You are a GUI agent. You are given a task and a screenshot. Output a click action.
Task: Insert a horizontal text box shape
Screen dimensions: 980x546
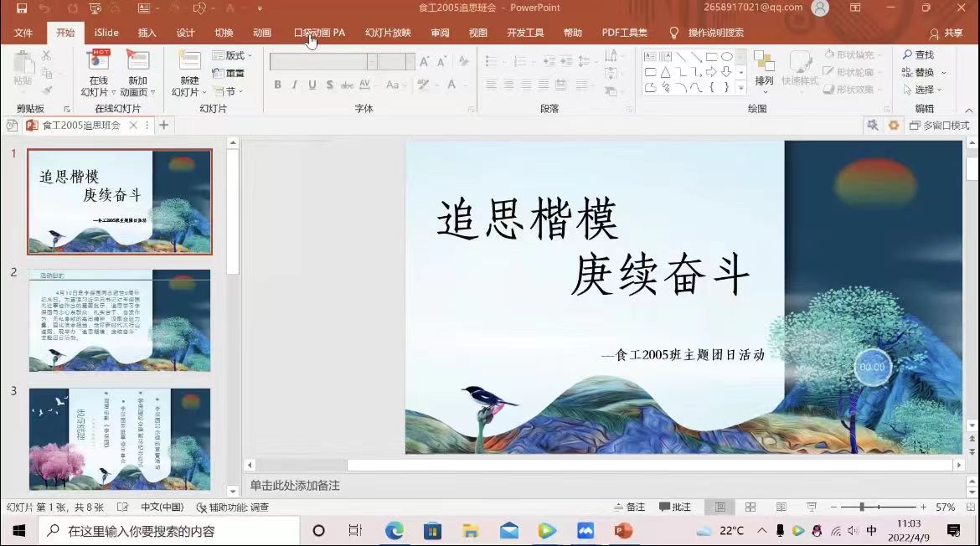pos(650,56)
